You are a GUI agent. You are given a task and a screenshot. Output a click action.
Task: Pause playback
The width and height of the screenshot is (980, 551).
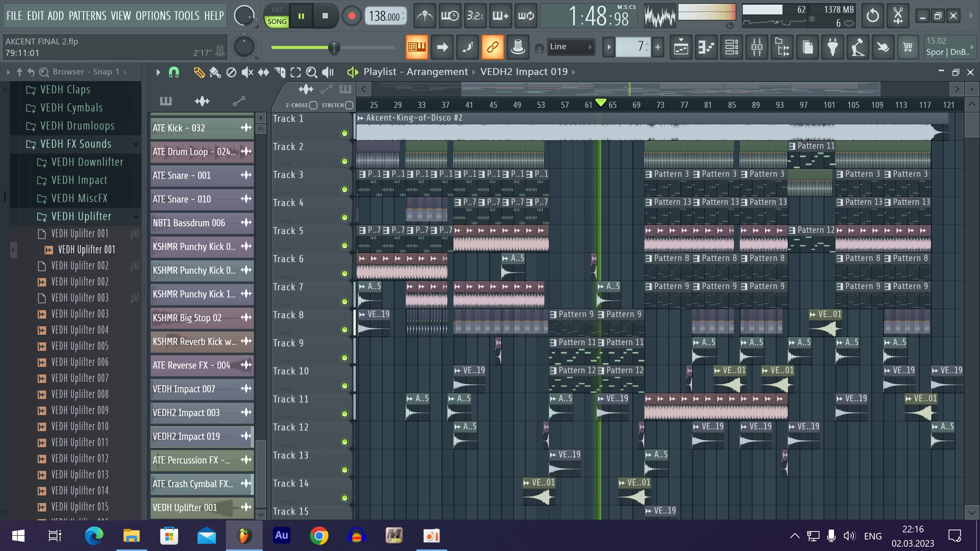point(301,16)
